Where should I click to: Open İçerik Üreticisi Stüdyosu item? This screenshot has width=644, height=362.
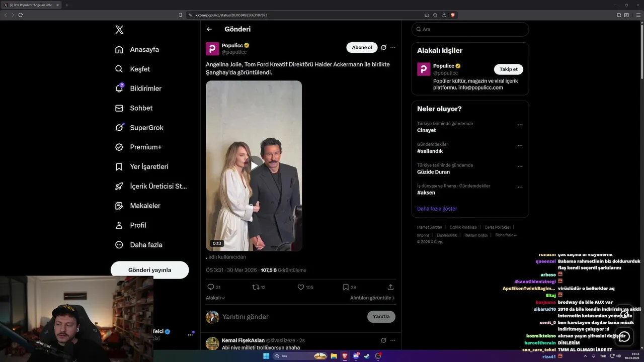[151, 186]
